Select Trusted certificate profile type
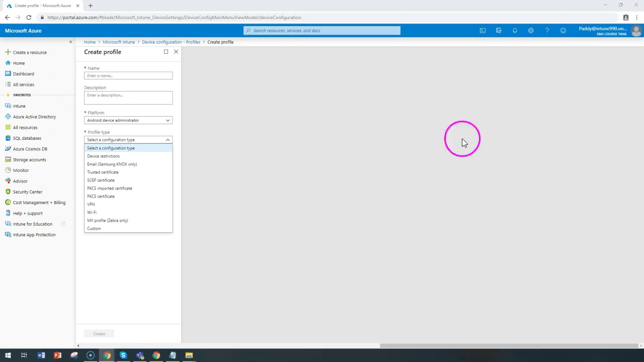This screenshot has width=644, height=362. point(128,172)
